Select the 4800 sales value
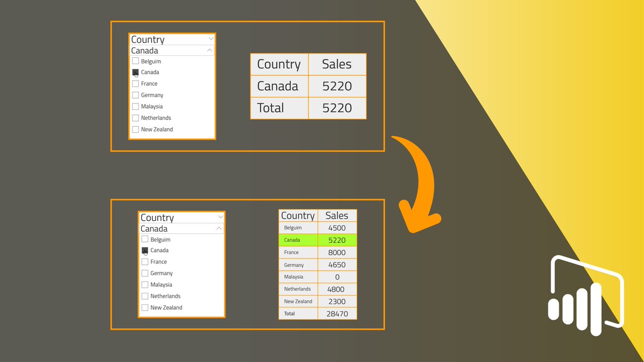The height and width of the screenshot is (362, 644). pos(337,289)
